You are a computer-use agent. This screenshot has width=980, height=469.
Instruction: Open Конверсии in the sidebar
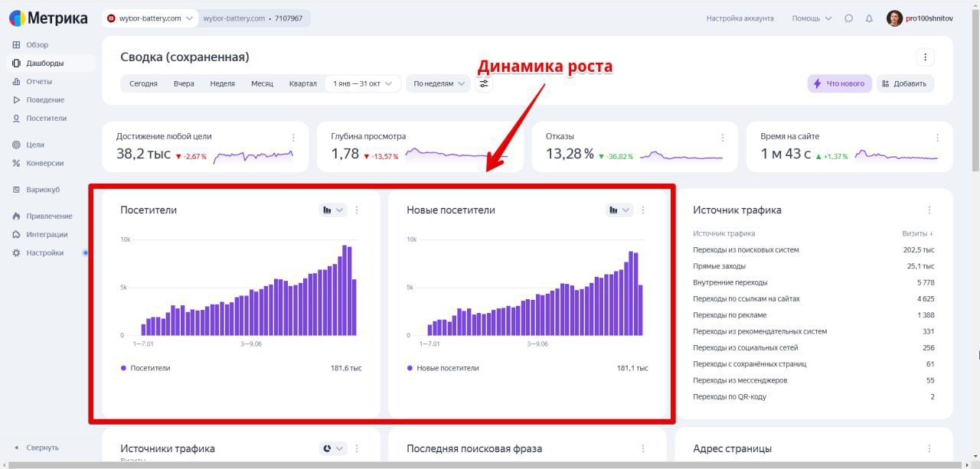click(x=44, y=163)
